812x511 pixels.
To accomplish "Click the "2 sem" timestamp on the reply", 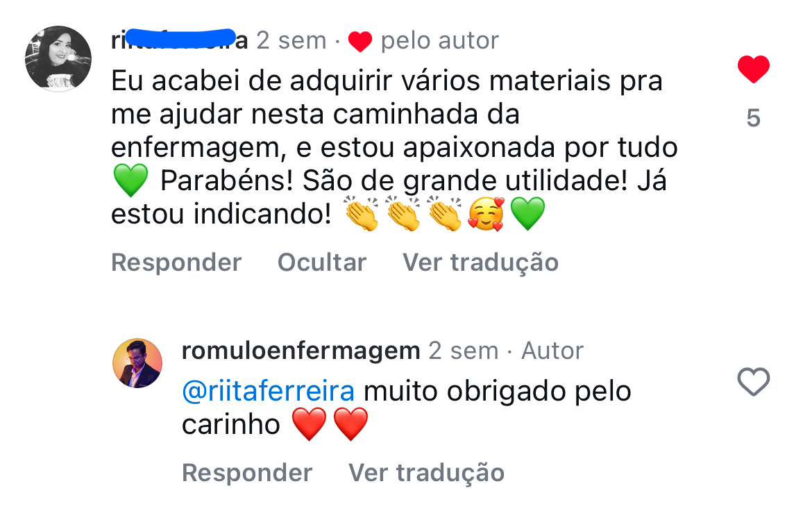I will (464, 351).
